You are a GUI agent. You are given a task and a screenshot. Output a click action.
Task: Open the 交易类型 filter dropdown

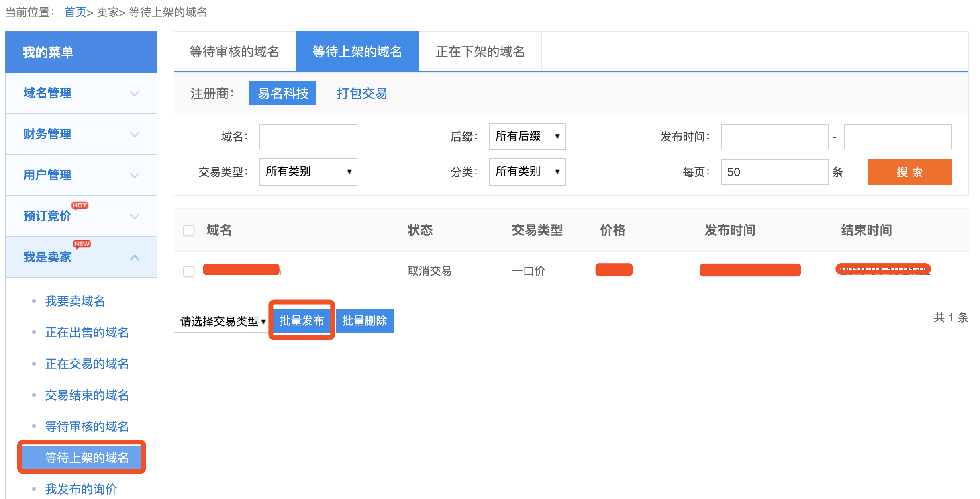(x=308, y=172)
